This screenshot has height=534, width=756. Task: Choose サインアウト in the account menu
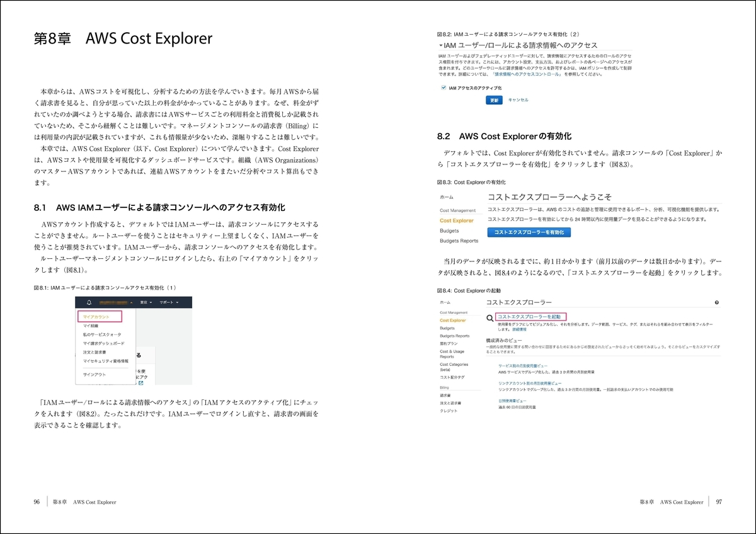click(94, 375)
